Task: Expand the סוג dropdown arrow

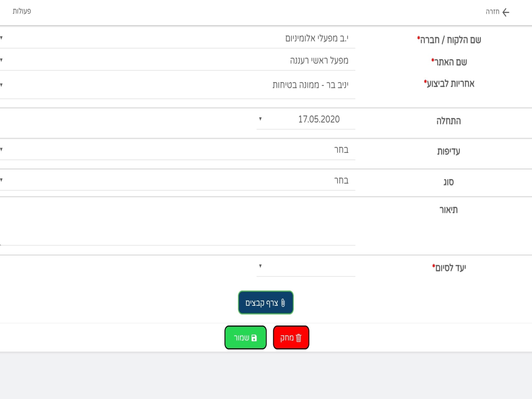Action: pyautogui.click(x=1, y=180)
